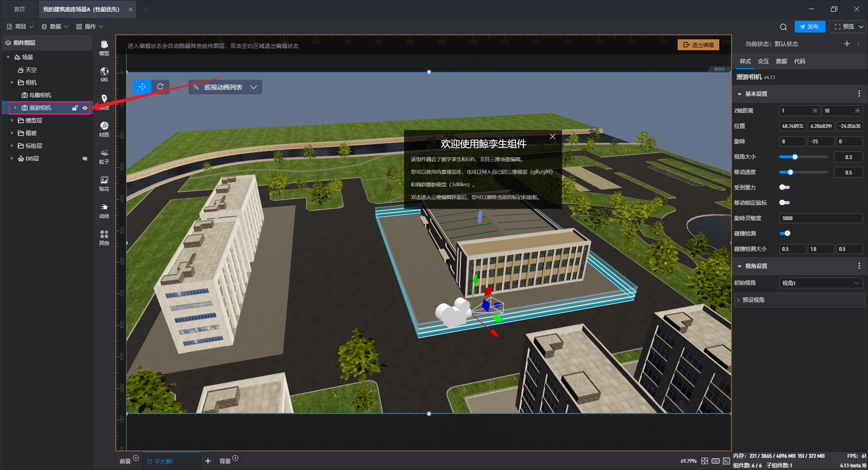
Task: Open 基本设置 more-options menu
Action: point(859,94)
